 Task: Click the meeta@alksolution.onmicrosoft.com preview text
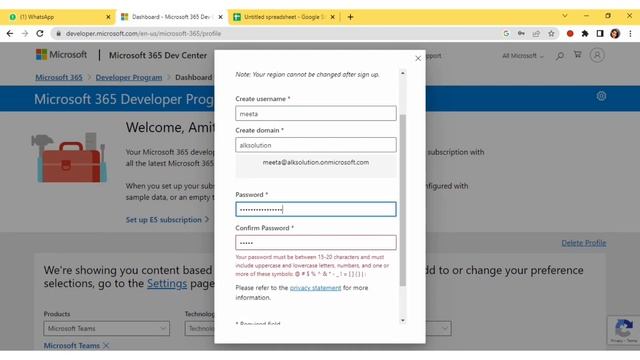[x=316, y=162]
